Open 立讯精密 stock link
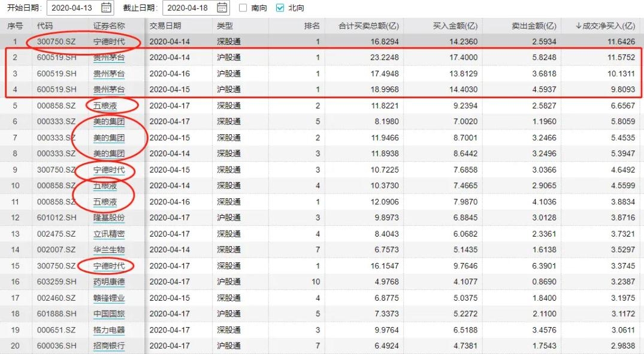Viewport: 644px width, 354px height. [x=109, y=234]
